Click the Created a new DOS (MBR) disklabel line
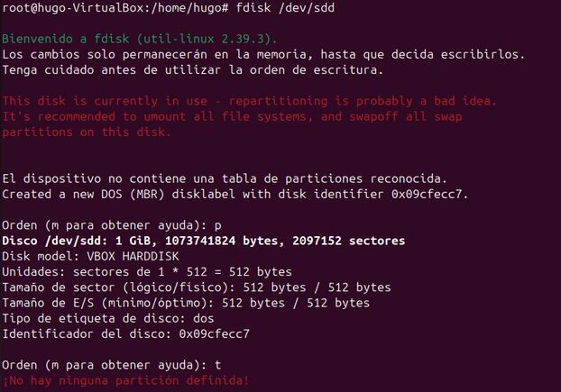Image resolution: width=561 pixels, height=392 pixels. (x=245, y=194)
